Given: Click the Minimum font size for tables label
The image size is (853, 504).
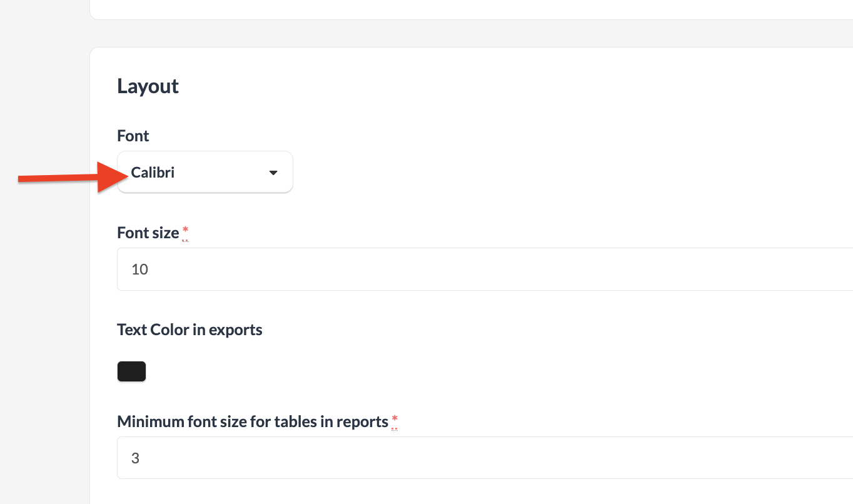Looking at the screenshot, I should pyautogui.click(x=253, y=421).
